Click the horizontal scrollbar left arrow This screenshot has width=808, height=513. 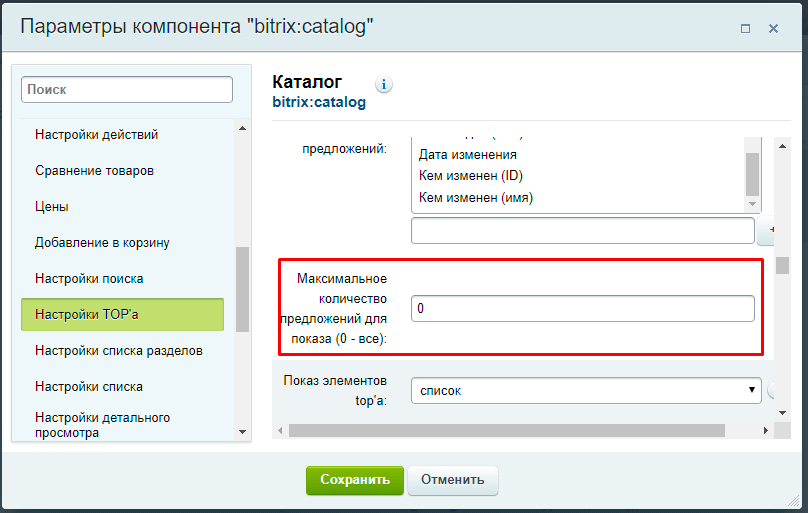click(280, 431)
